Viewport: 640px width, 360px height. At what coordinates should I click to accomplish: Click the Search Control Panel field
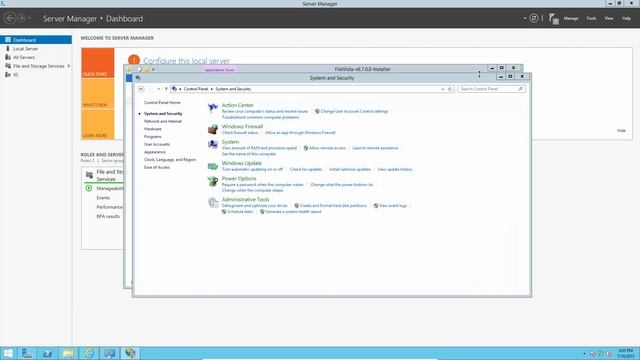tap(491, 89)
